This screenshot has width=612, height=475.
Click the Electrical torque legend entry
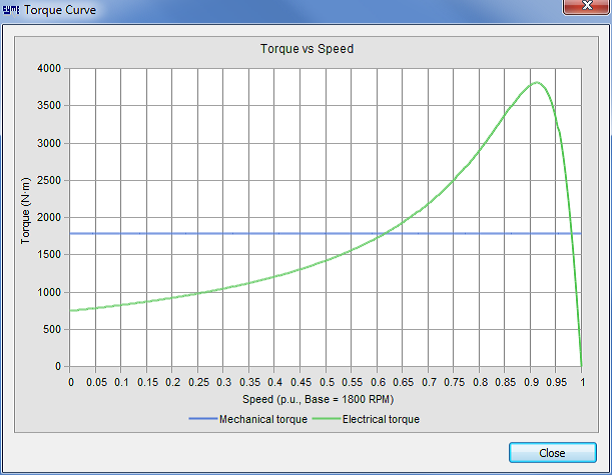click(x=366, y=419)
